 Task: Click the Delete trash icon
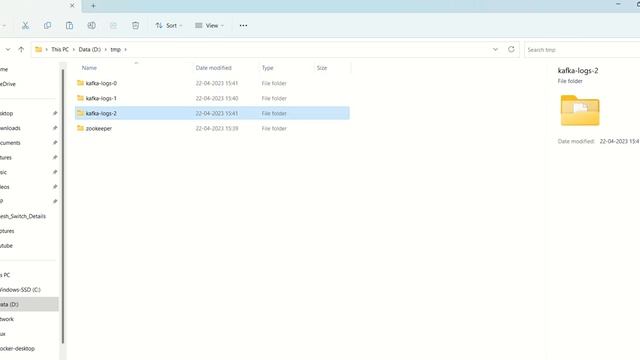click(x=136, y=25)
